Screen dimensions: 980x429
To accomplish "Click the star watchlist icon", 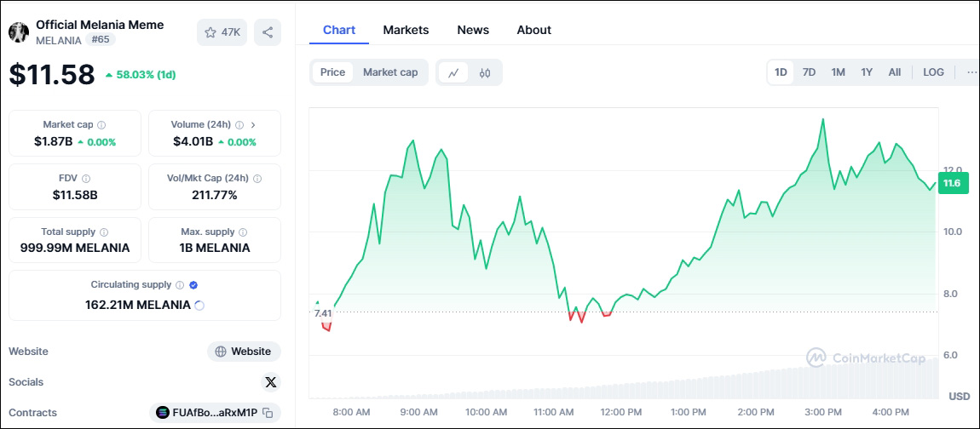I will (210, 32).
